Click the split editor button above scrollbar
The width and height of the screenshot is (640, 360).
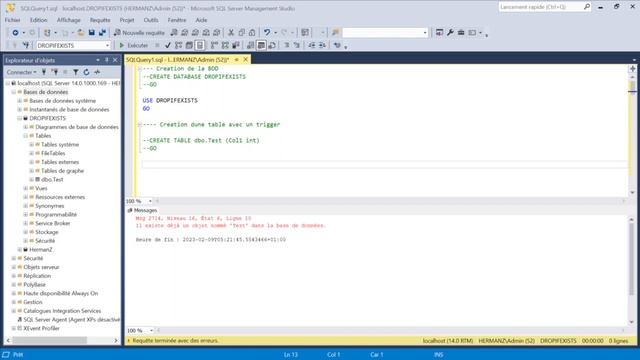[x=632, y=69]
